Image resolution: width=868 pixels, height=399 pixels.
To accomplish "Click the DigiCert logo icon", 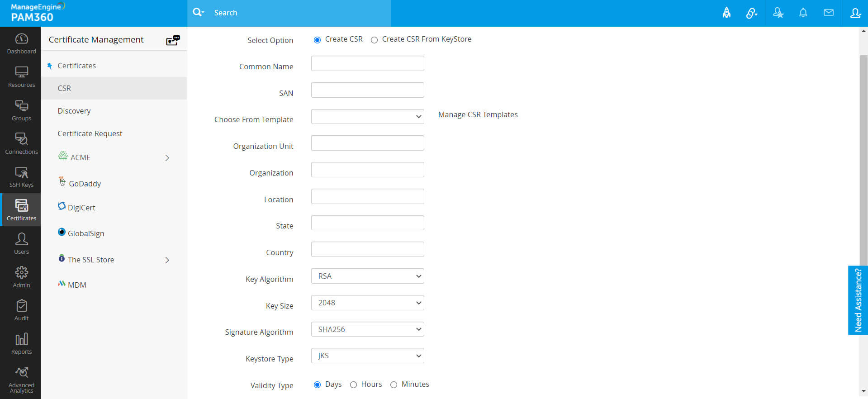I will click(x=62, y=206).
